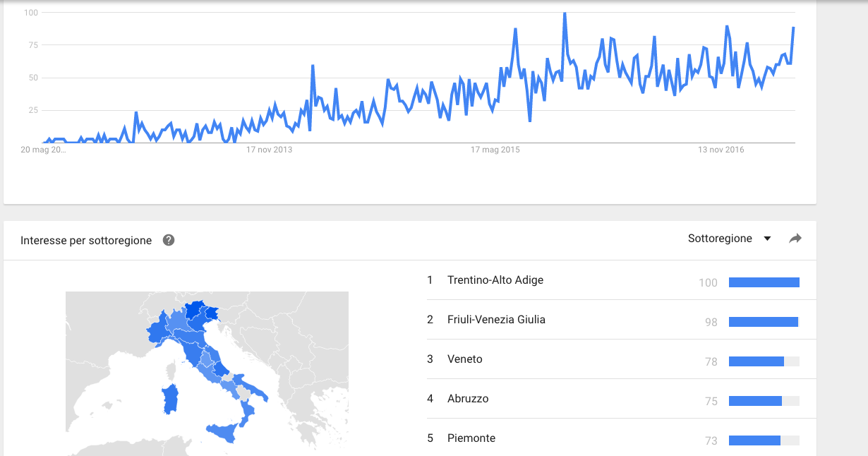868x456 pixels.
Task: Click the Friuli-Venezia Giulia 98 bar
Action: coord(764,322)
